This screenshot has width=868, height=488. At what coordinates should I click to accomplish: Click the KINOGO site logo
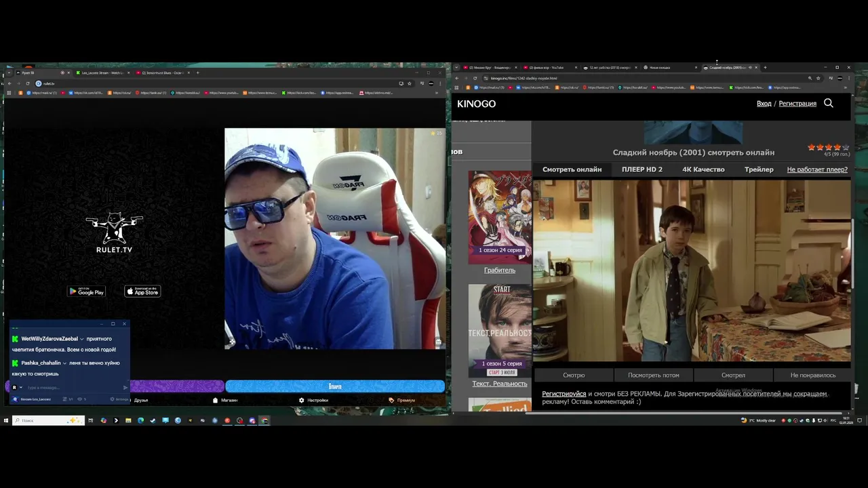click(x=476, y=104)
